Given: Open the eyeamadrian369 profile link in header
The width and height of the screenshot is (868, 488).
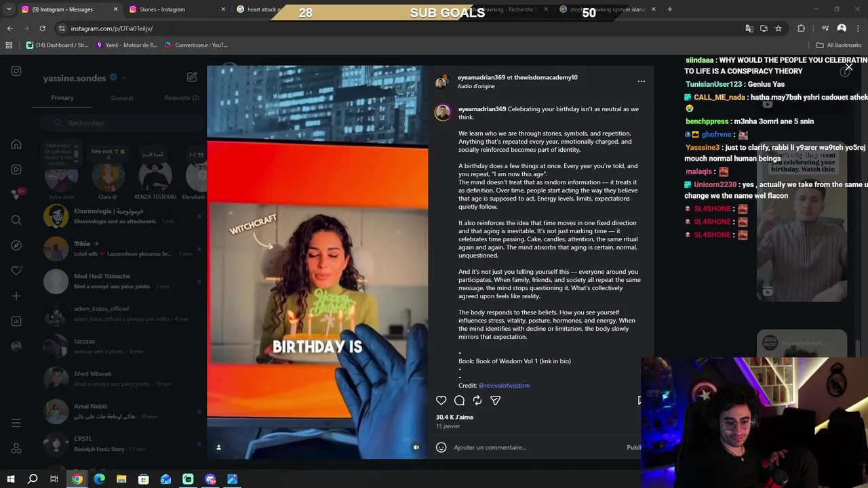Looking at the screenshot, I should (481, 77).
